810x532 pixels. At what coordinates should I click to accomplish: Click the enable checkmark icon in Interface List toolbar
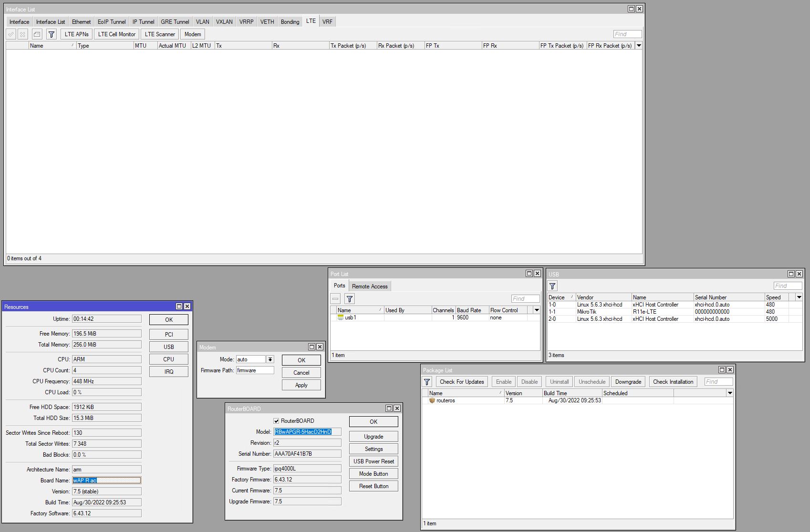pyautogui.click(x=10, y=34)
